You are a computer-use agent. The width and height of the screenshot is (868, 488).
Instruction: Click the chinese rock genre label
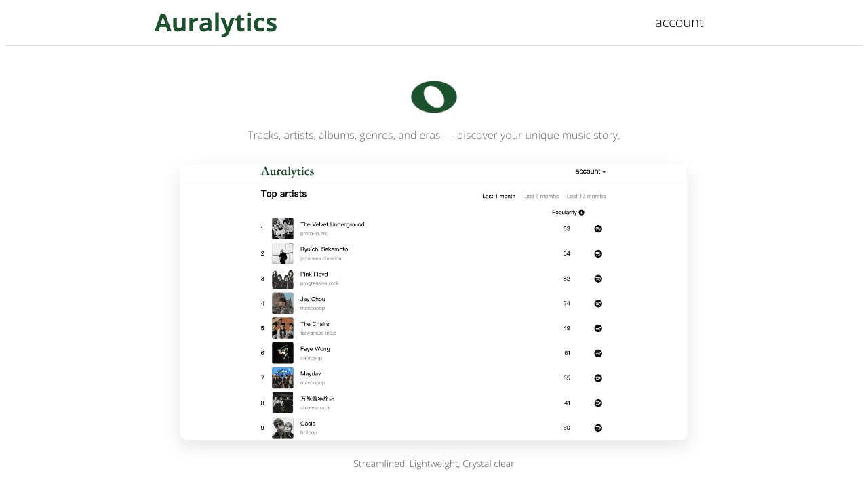point(315,407)
